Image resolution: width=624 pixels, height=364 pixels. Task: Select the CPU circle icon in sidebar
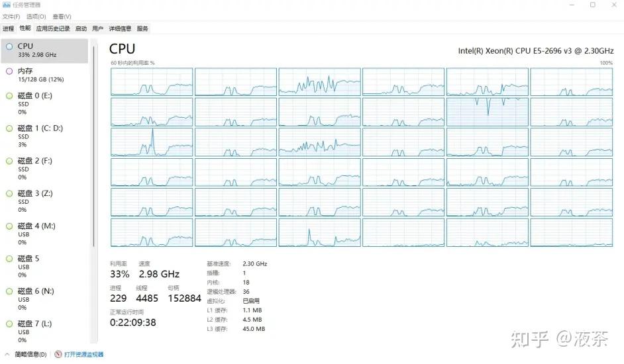coord(9,46)
